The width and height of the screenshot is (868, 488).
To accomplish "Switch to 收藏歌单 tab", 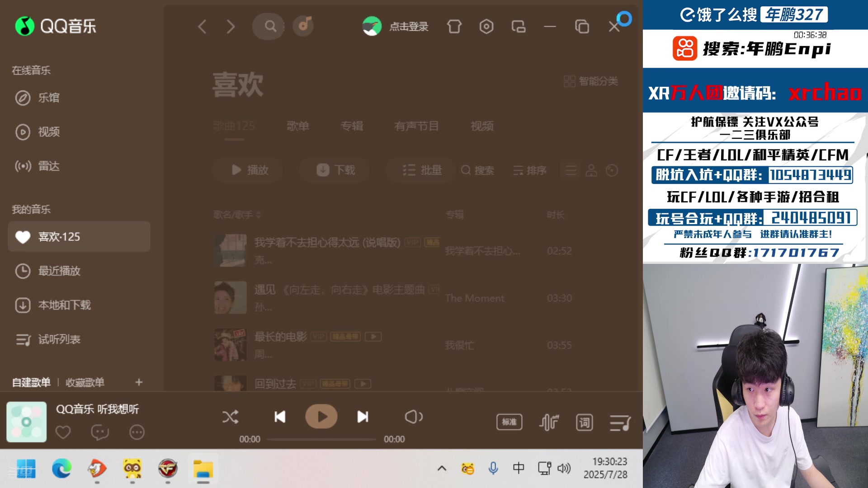I will coord(85,383).
